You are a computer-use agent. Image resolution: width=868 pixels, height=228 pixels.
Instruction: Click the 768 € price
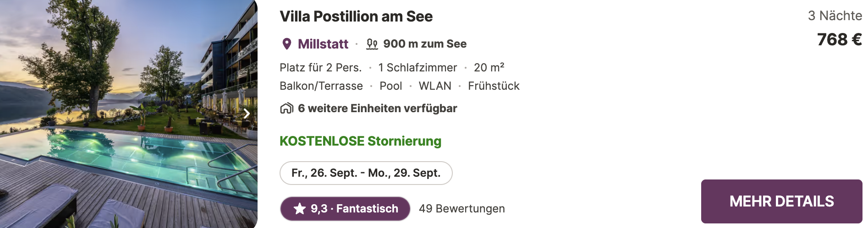tap(840, 40)
